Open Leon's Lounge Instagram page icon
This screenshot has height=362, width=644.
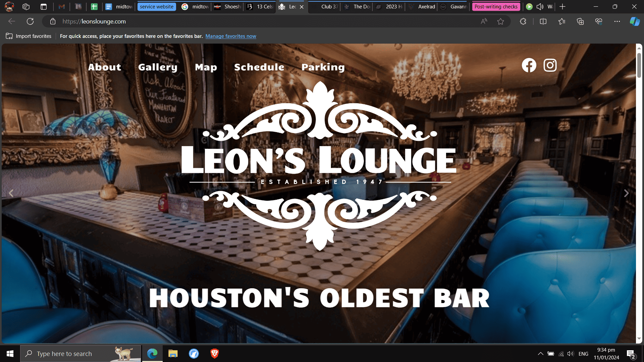pos(550,65)
